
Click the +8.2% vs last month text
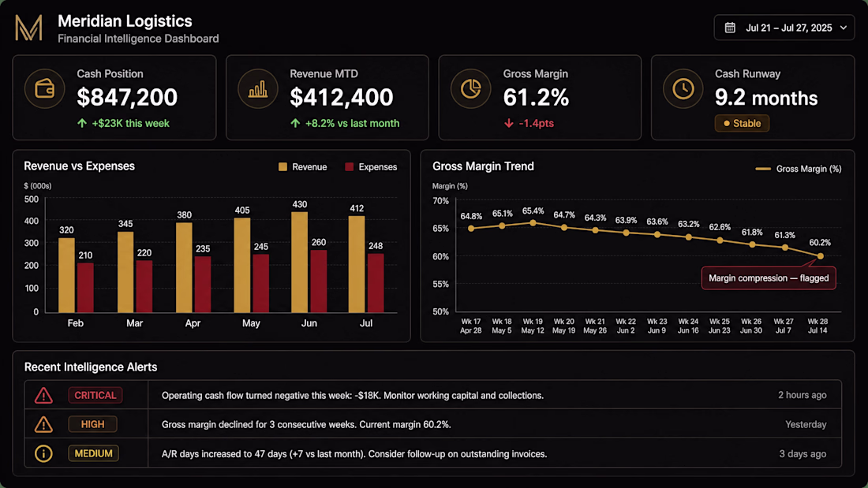point(352,124)
